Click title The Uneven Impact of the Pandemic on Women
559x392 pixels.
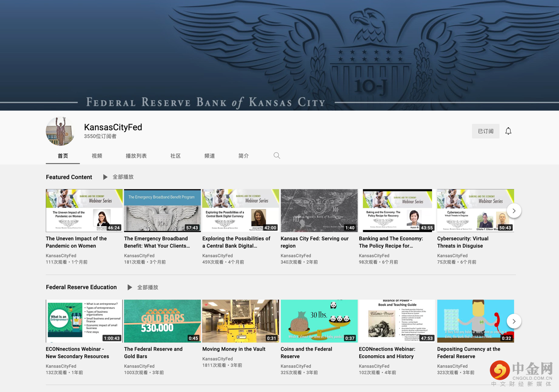[x=76, y=242]
